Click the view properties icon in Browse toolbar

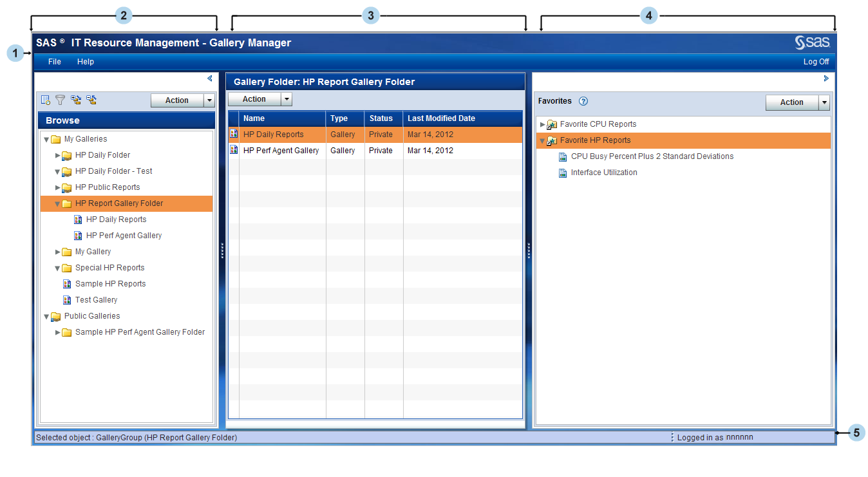(x=44, y=100)
